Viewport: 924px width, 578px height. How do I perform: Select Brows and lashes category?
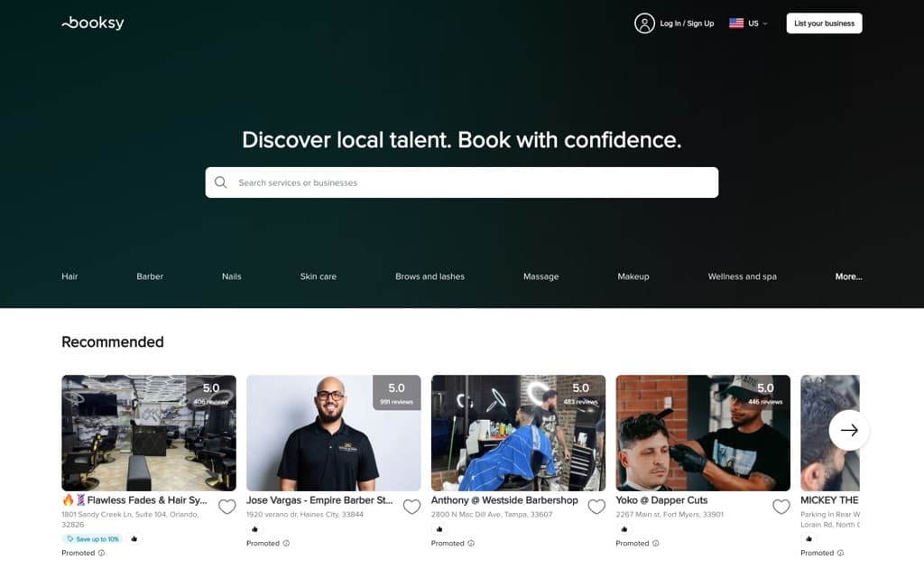[x=430, y=276]
